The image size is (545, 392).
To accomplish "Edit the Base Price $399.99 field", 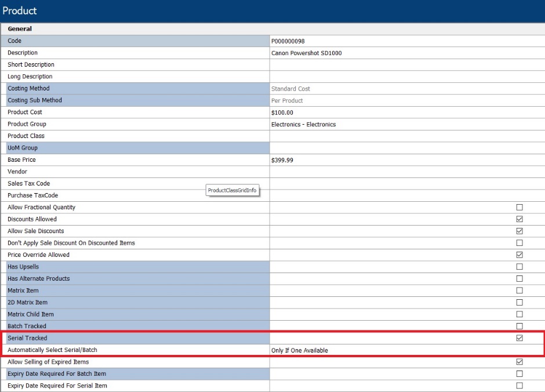I will point(407,160).
